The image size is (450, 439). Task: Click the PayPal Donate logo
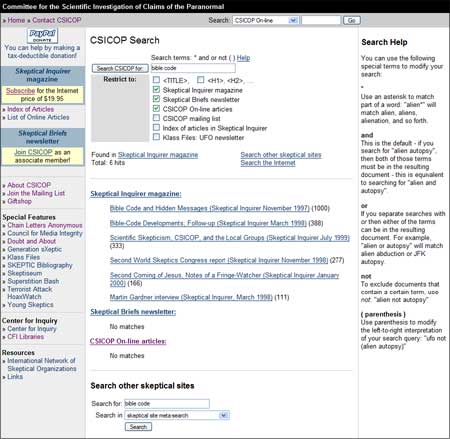click(42, 35)
